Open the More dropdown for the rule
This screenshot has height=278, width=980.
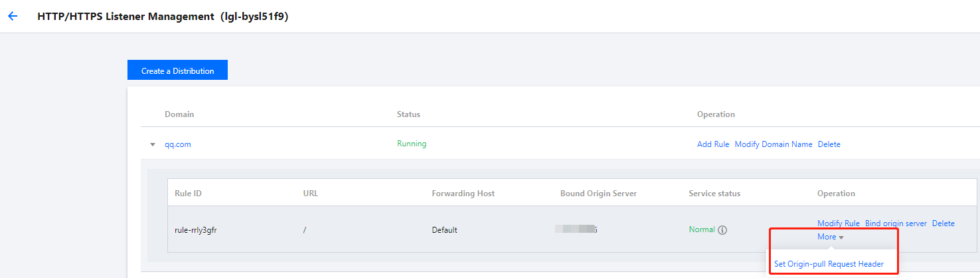coord(831,237)
